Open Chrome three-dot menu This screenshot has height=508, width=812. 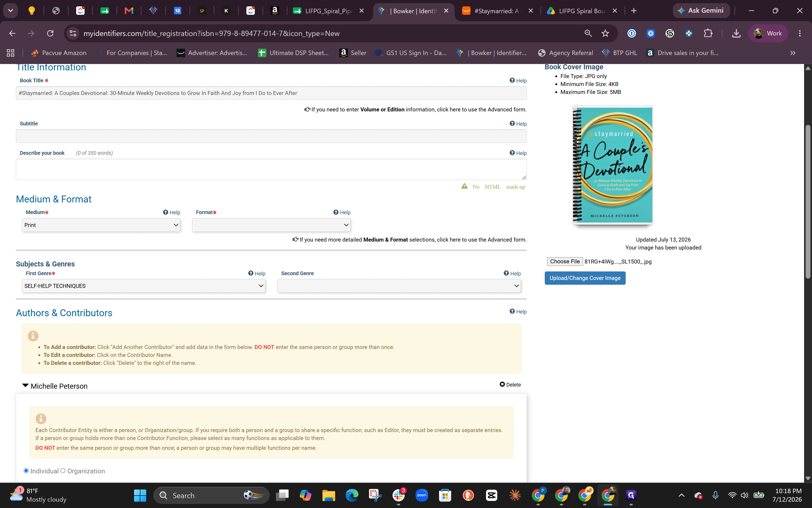coord(800,33)
